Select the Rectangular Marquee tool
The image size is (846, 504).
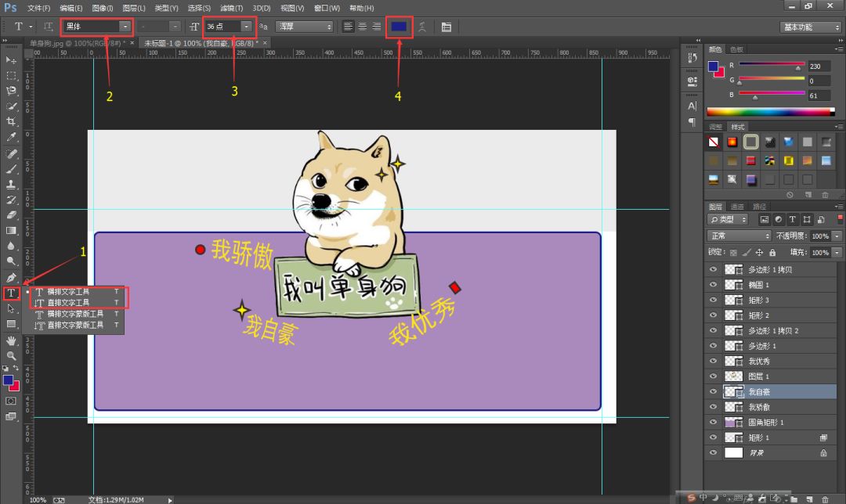[11, 75]
